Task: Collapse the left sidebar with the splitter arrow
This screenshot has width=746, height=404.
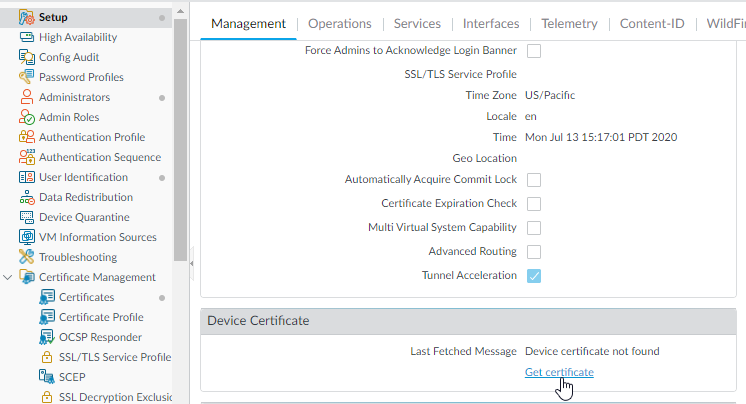Action: click(191, 253)
